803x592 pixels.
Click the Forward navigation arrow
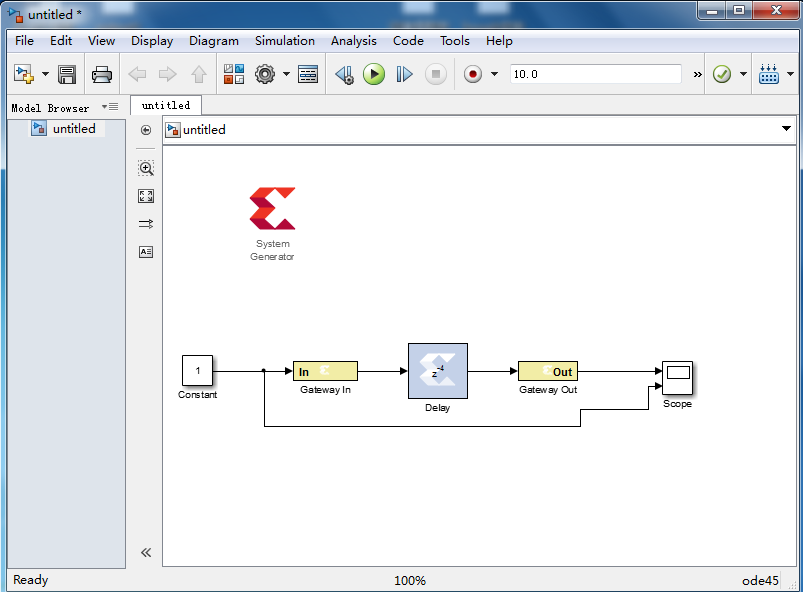(167, 74)
